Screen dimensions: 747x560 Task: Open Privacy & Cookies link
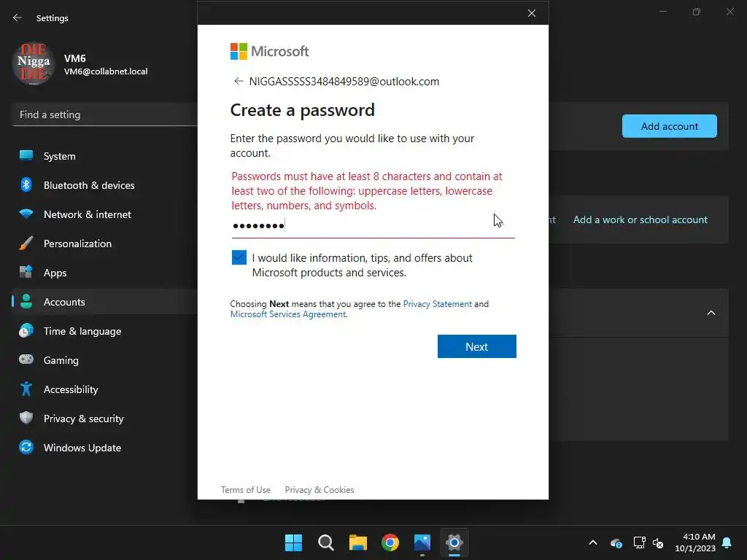coord(320,489)
